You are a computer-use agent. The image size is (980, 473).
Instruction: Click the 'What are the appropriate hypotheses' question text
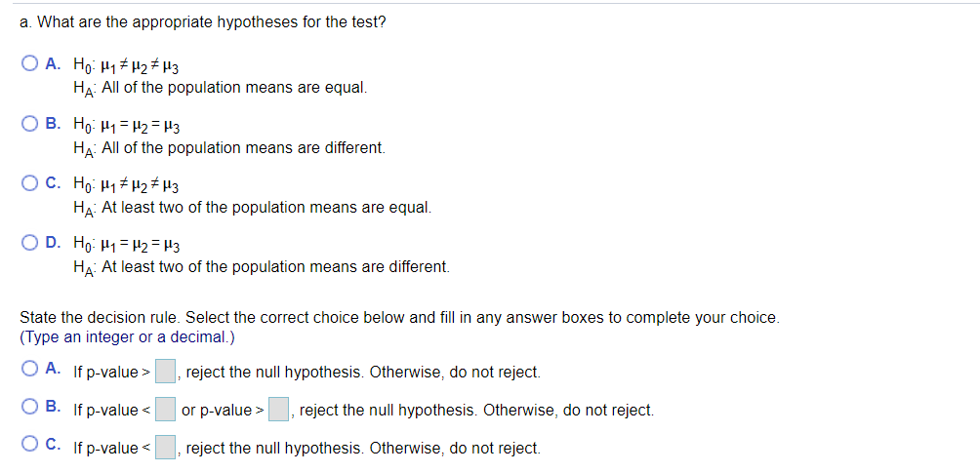(202, 21)
